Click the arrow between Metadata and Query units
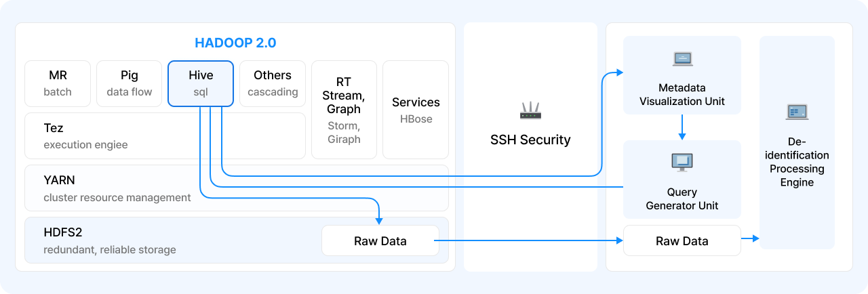This screenshot has height=294, width=868. pos(682,127)
